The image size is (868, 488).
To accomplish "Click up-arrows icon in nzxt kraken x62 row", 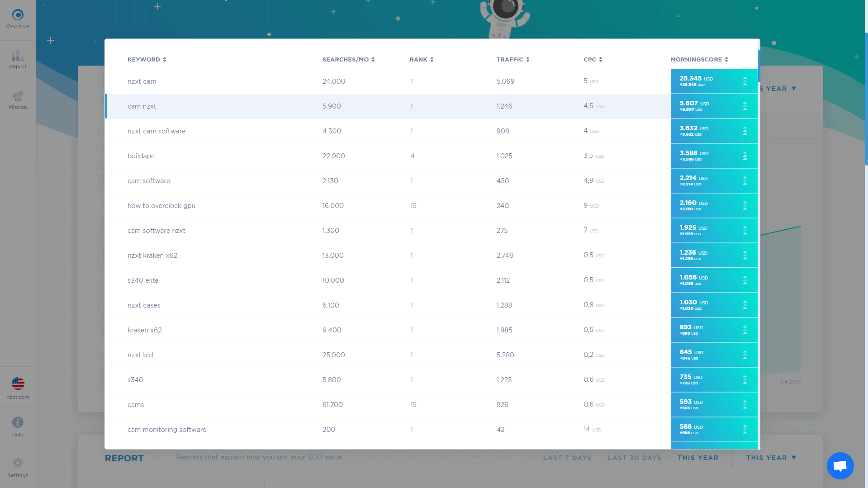I will pos(745,256).
